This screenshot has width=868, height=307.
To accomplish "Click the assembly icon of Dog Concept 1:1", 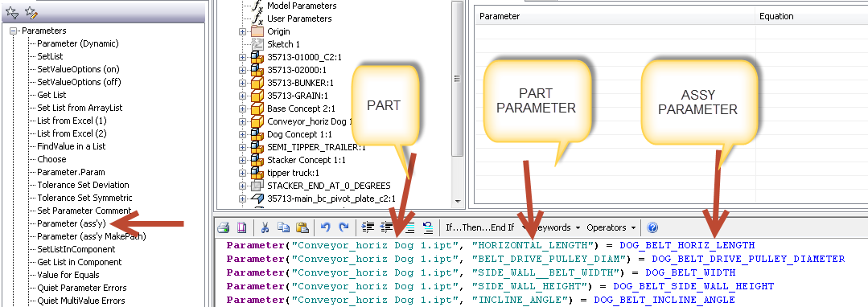I will point(257,134).
